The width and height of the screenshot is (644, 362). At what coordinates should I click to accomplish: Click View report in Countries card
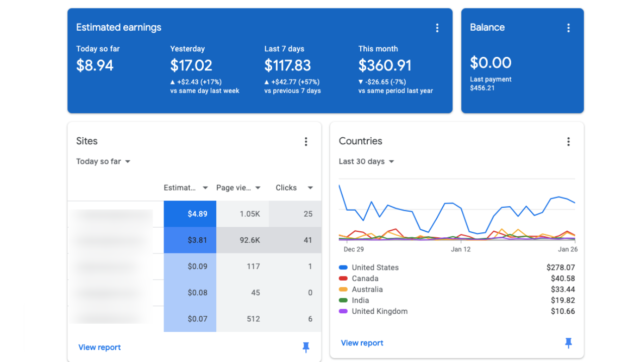pyautogui.click(x=362, y=343)
